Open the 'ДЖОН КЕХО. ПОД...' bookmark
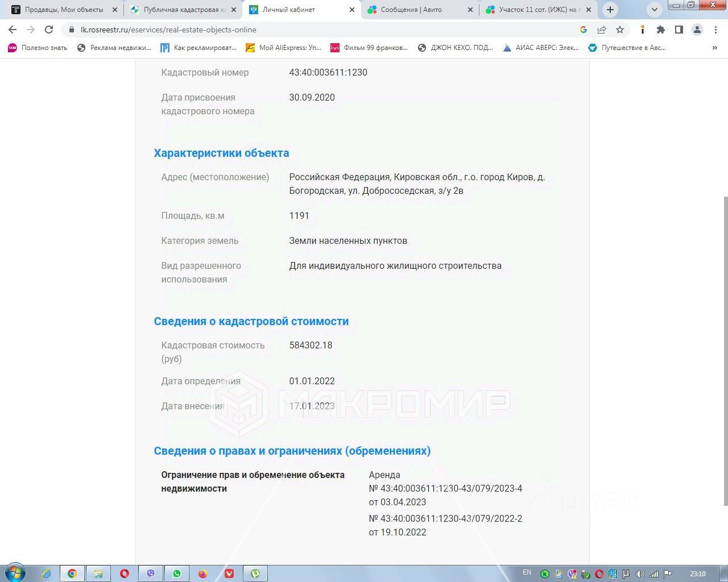 [456, 48]
